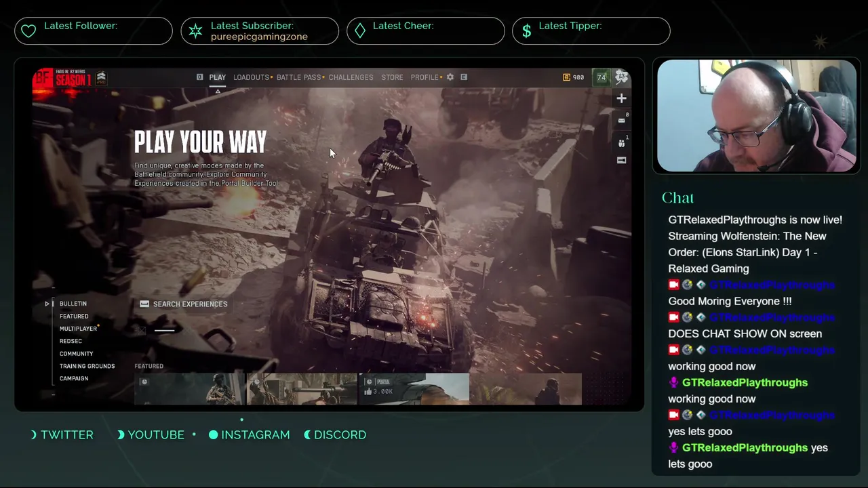Click the clock icon on first featured card
This screenshot has width=868, height=488.
[144, 382]
